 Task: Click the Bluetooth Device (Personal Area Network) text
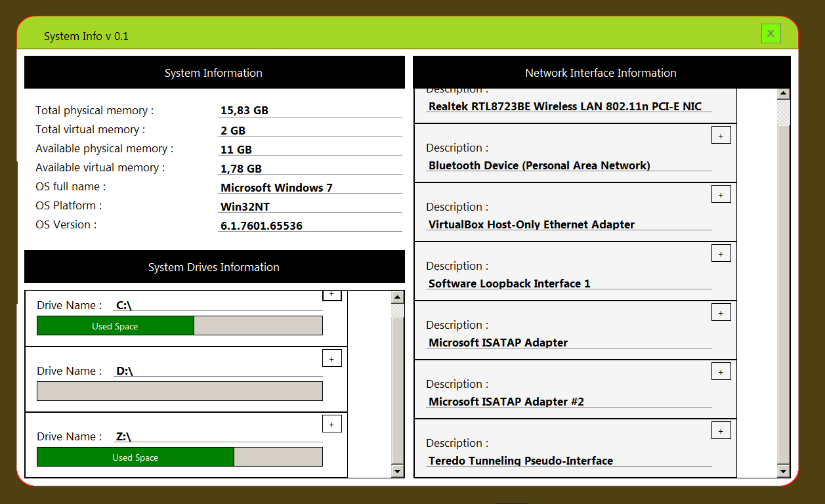(x=539, y=165)
